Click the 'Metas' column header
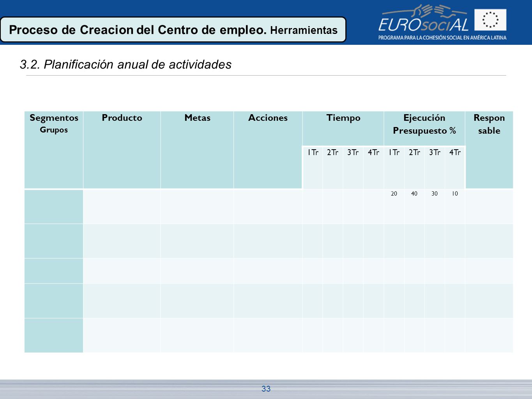This screenshot has height=399, width=532. pyautogui.click(x=197, y=150)
